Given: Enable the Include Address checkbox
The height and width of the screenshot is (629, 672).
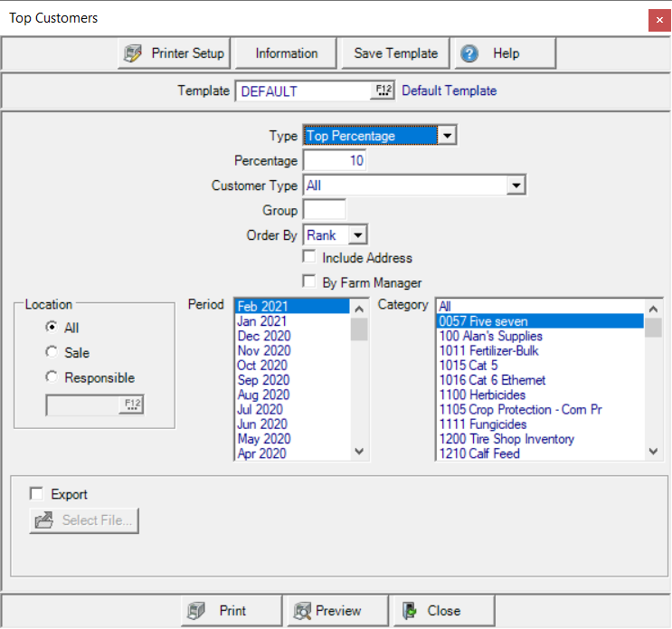Looking at the screenshot, I should (x=309, y=258).
